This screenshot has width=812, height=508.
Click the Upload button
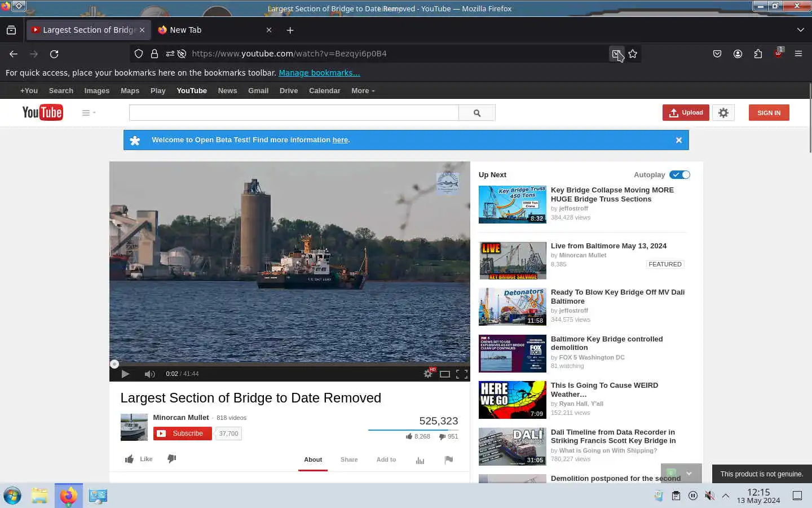[686, 113]
